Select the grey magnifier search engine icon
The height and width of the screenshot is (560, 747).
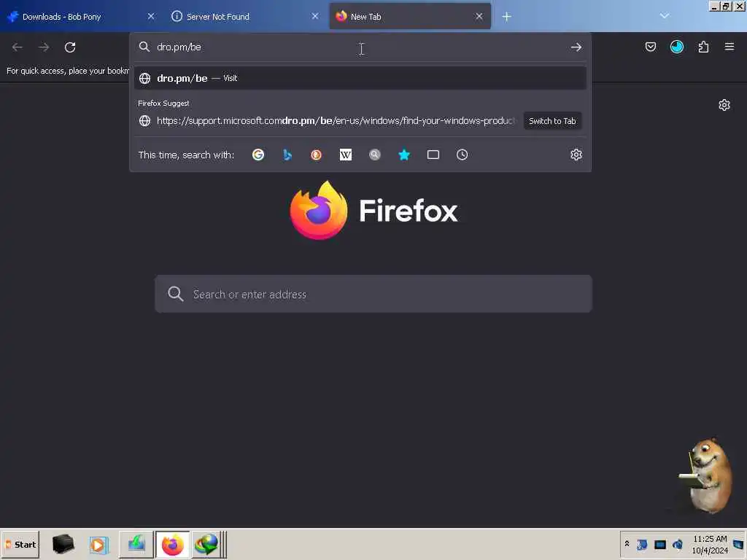coord(375,155)
